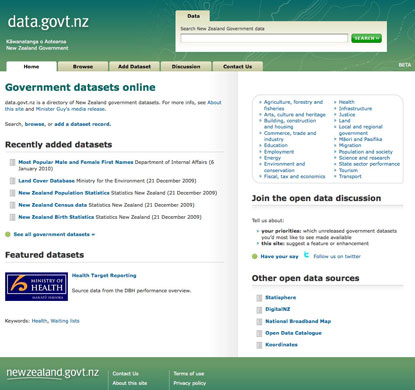Click the Health keyword link
This screenshot has height=390, width=415.
pos(39,321)
